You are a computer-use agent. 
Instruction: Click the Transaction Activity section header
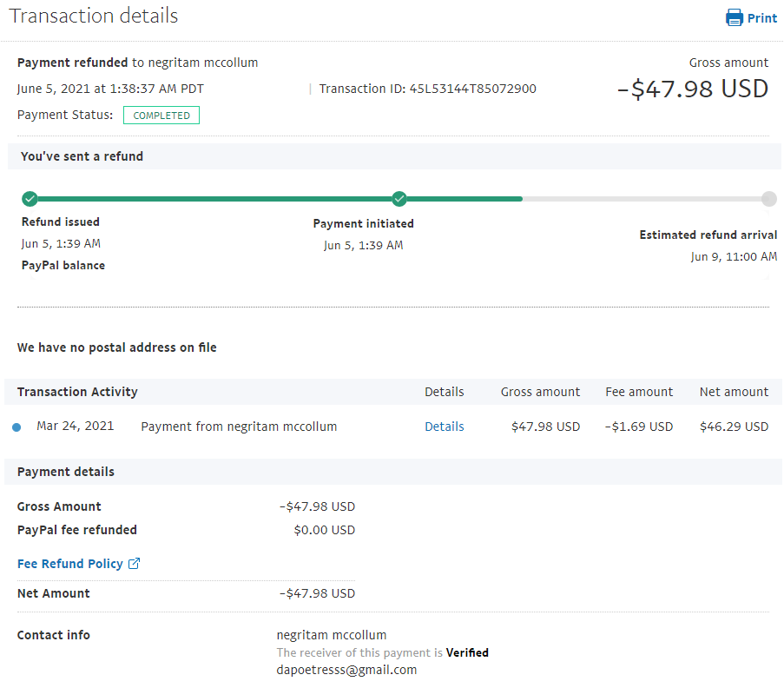click(x=77, y=392)
